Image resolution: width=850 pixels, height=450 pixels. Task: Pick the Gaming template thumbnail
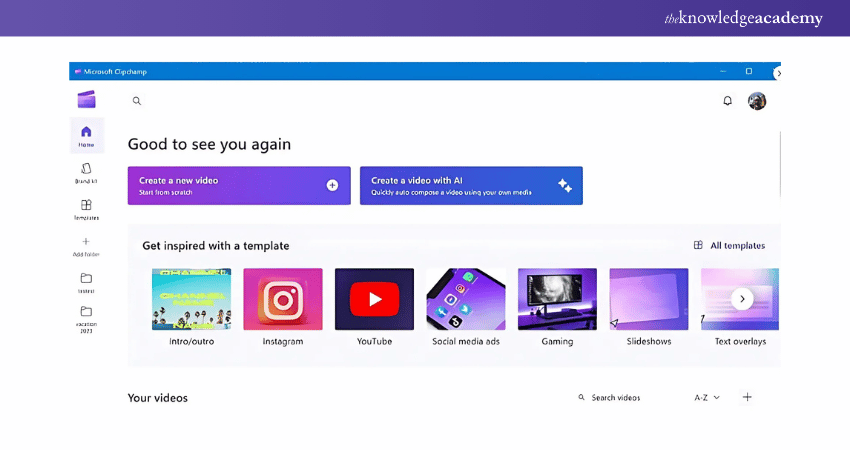(x=557, y=299)
